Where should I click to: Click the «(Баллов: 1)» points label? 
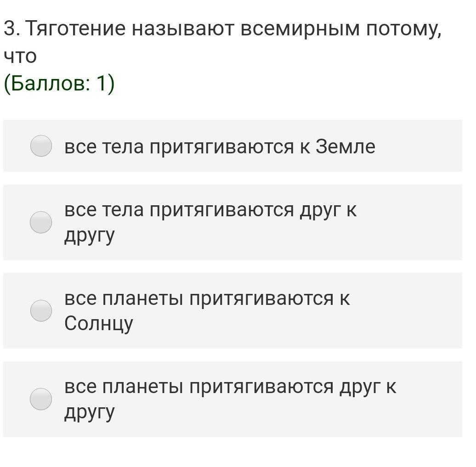[x=59, y=84]
